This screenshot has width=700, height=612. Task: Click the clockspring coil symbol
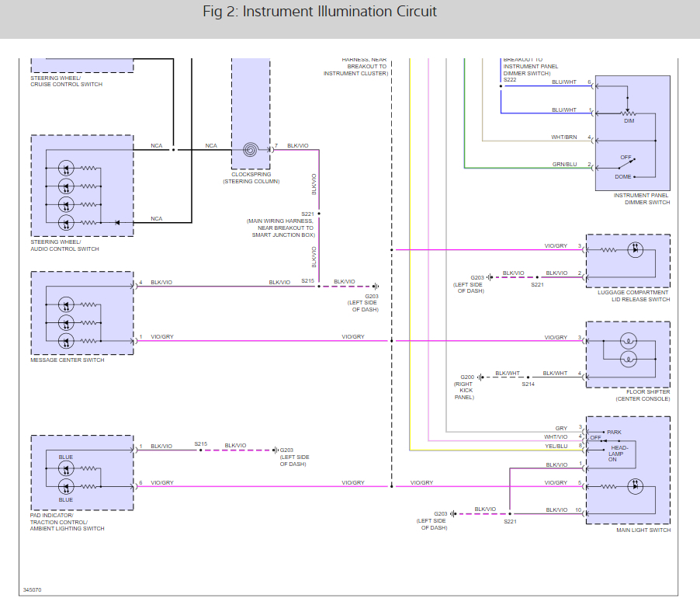(x=251, y=150)
